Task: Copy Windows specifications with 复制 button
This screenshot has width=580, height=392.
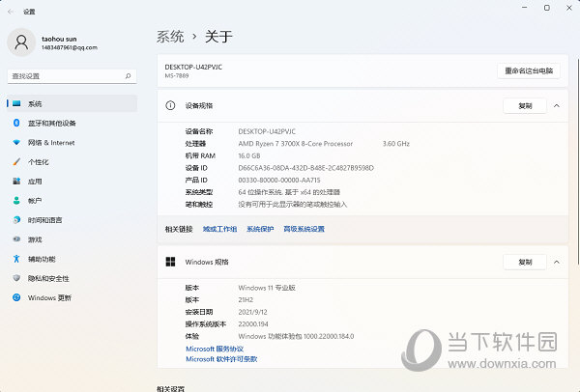Action: point(525,263)
